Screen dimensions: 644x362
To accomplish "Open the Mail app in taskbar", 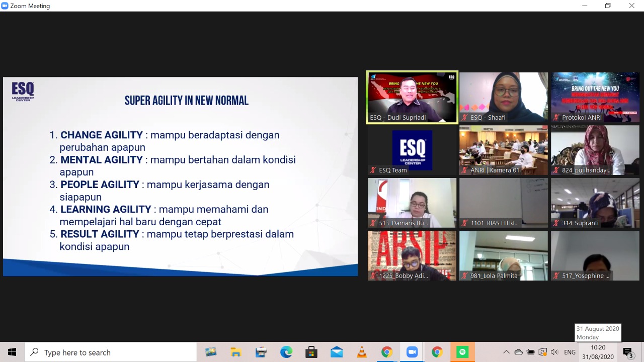I will 337,352.
